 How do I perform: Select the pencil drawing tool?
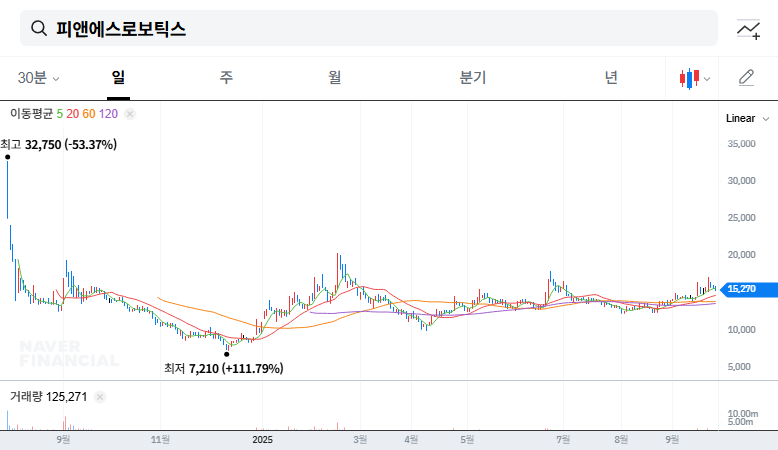pyautogui.click(x=746, y=78)
